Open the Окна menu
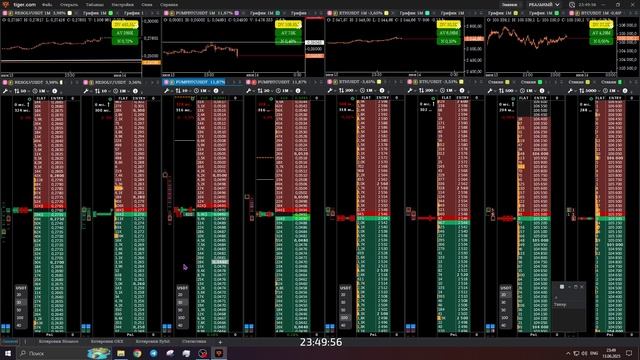This screenshot has width=640, height=360. tap(147, 5)
